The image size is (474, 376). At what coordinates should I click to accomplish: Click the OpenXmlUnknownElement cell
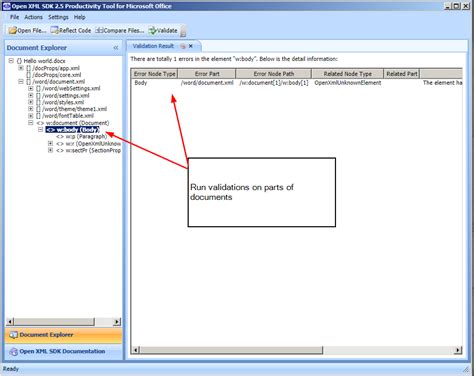[348, 83]
